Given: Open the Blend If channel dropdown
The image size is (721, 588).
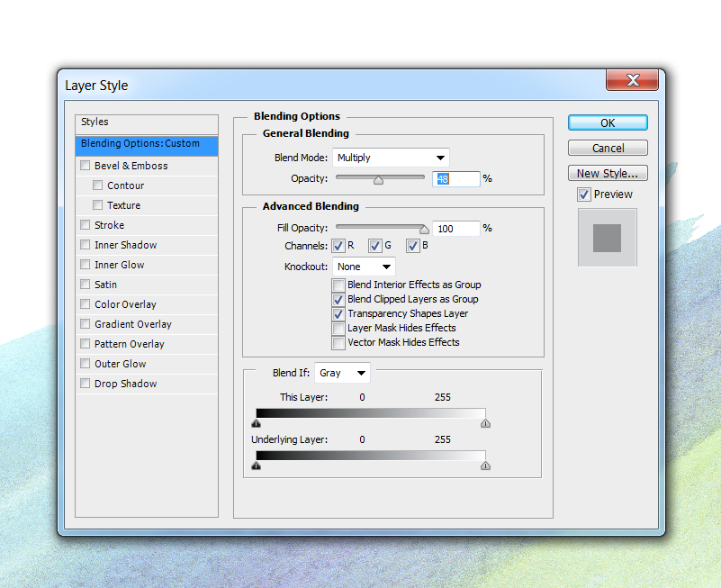Looking at the screenshot, I should click(x=342, y=373).
